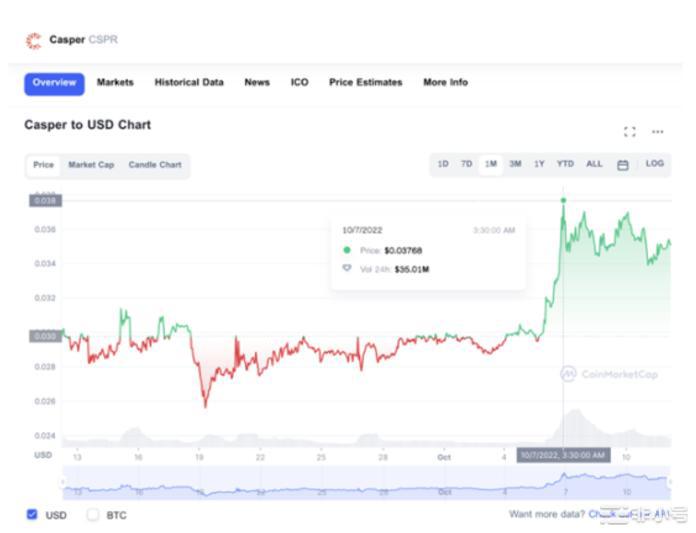Image resolution: width=696 pixels, height=533 pixels.
Task: Select the 7D time range
Action: pyautogui.click(x=466, y=164)
